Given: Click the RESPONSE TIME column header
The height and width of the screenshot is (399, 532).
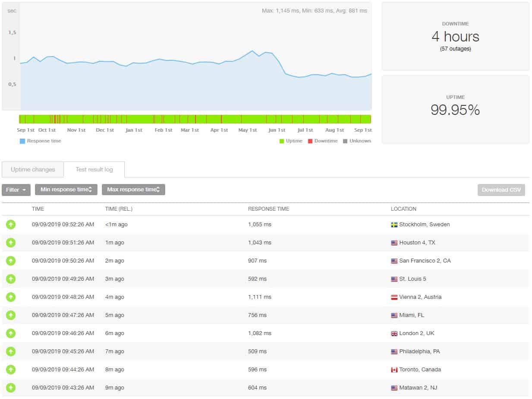Looking at the screenshot, I should click(268, 209).
